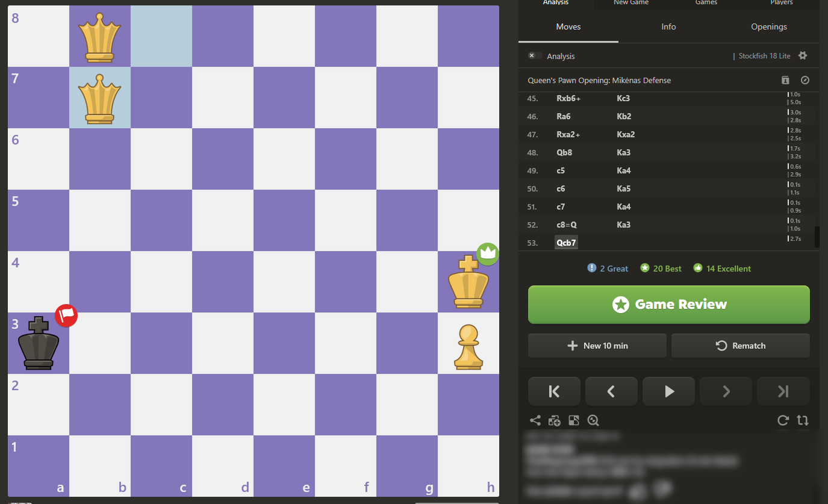Select move 51 c7 in the list

point(561,207)
